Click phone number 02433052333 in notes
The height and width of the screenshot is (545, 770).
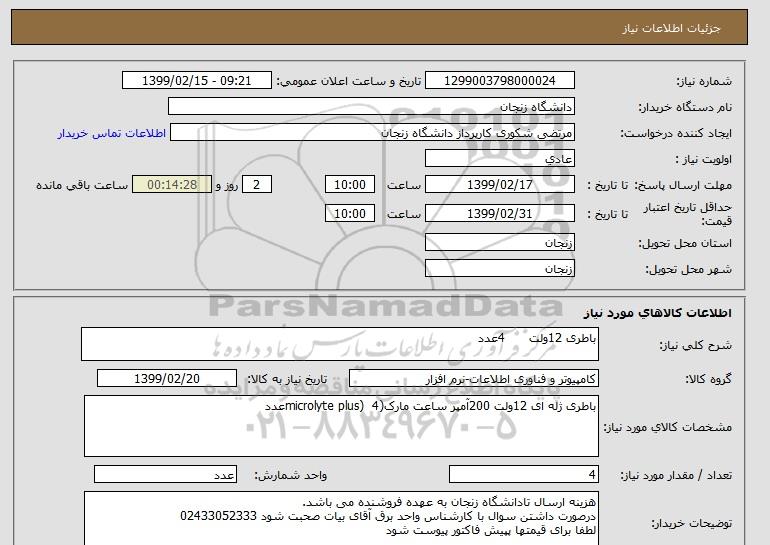click(219, 516)
